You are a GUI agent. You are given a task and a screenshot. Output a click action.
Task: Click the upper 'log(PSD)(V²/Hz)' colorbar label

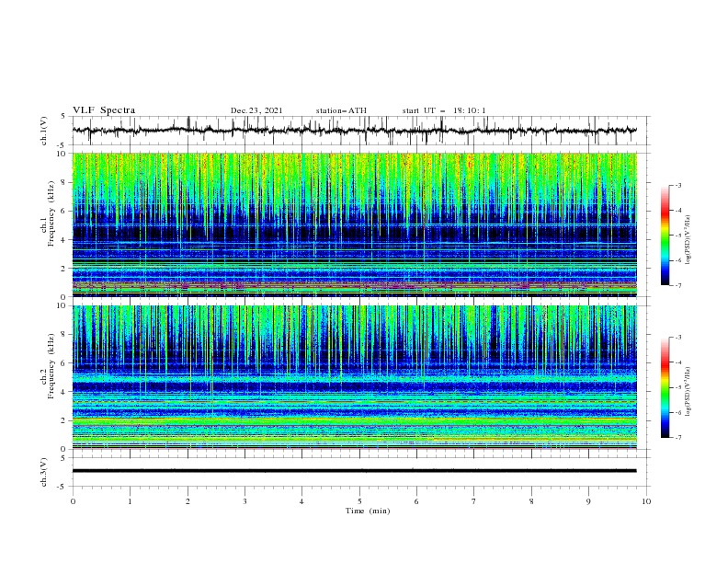point(688,240)
